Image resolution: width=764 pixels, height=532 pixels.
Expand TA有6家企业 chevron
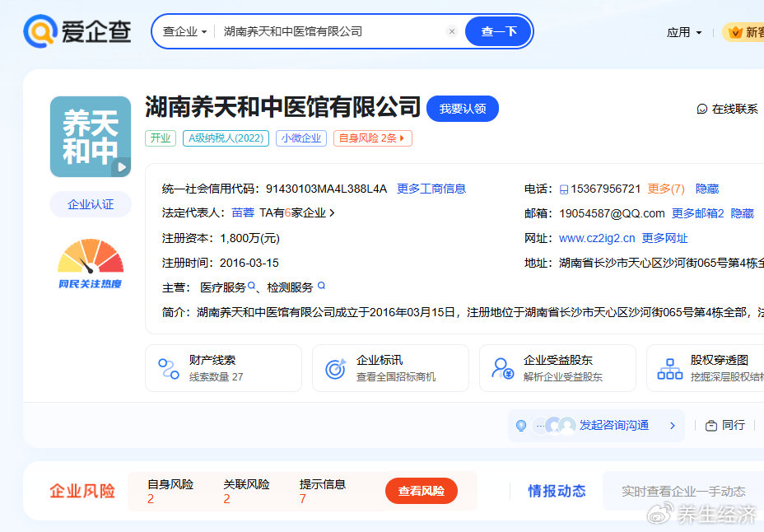tap(332, 212)
